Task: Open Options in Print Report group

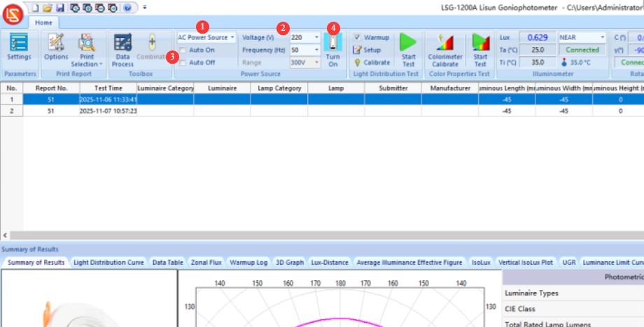Action: click(x=56, y=47)
